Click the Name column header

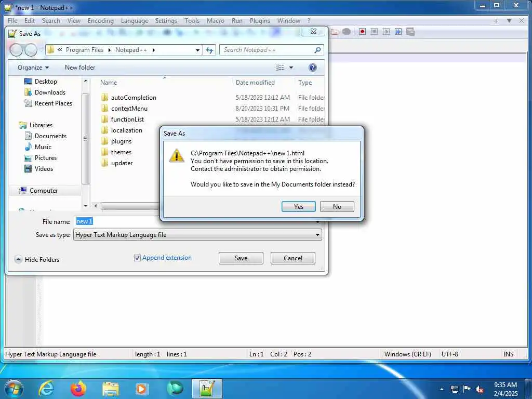click(109, 83)
